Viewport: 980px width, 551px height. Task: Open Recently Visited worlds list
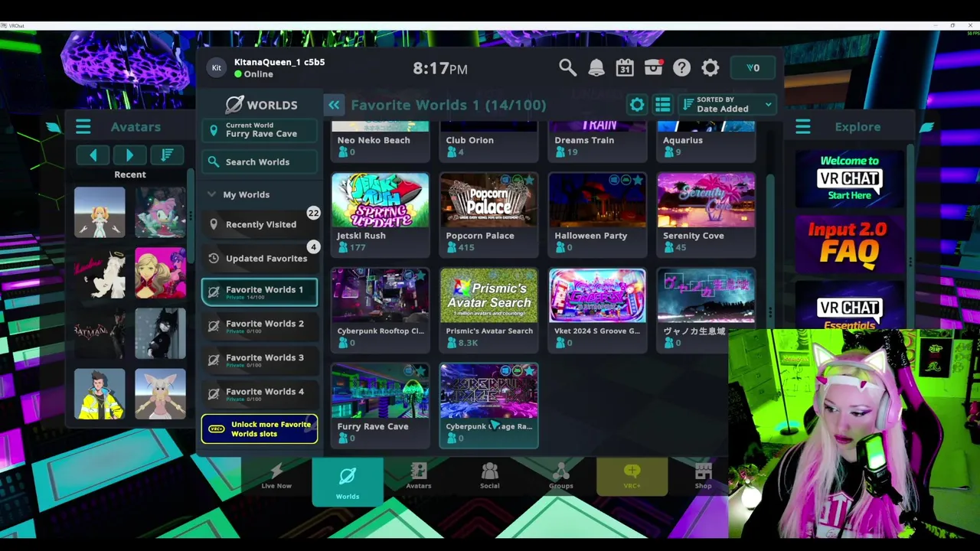point(260,224)
